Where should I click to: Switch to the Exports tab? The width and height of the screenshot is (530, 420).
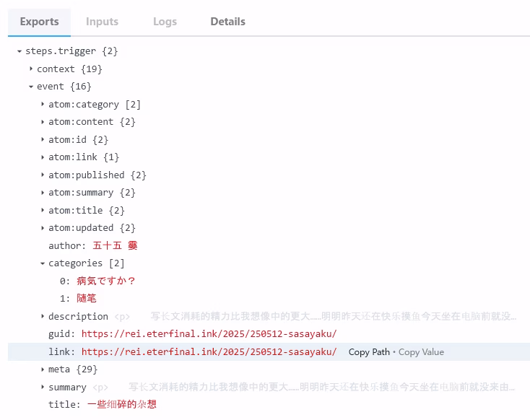click(x=39, y=22)
